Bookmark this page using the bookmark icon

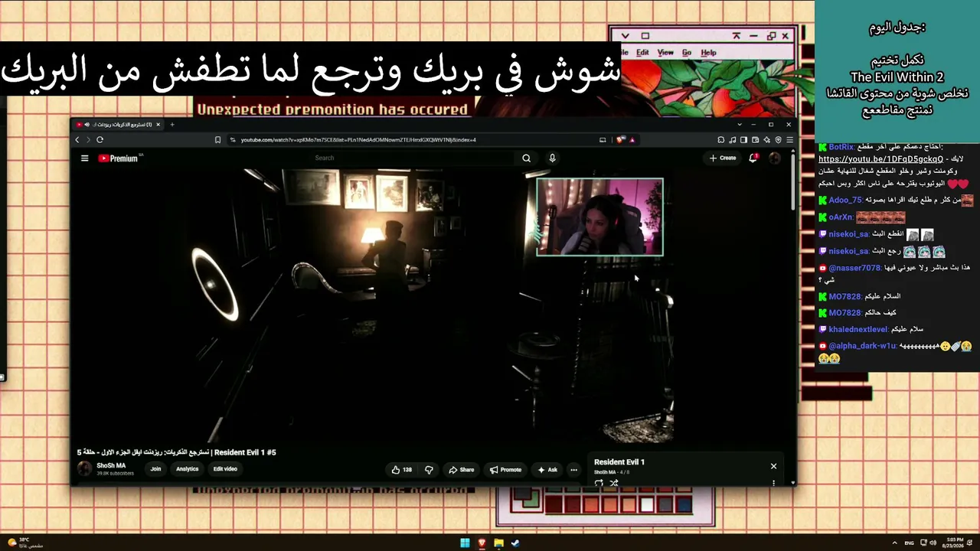[218, 140]
